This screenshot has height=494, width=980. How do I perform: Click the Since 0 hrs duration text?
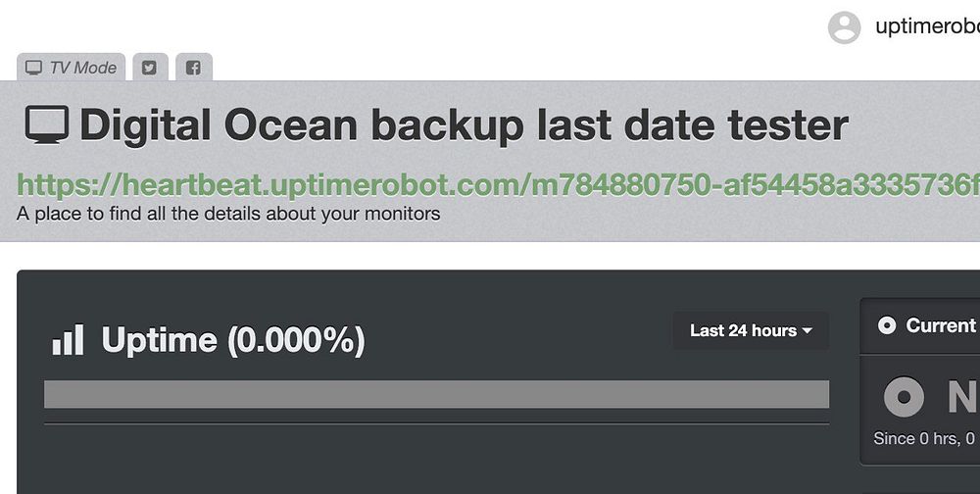point(924,439)
